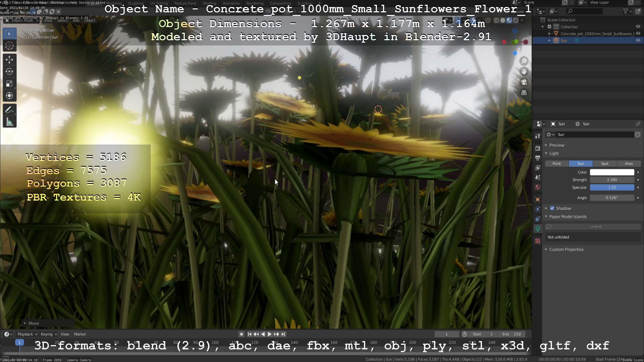Open the timeline View menu
The width and height of the screenshot is (644, 362).
(65, 334)
